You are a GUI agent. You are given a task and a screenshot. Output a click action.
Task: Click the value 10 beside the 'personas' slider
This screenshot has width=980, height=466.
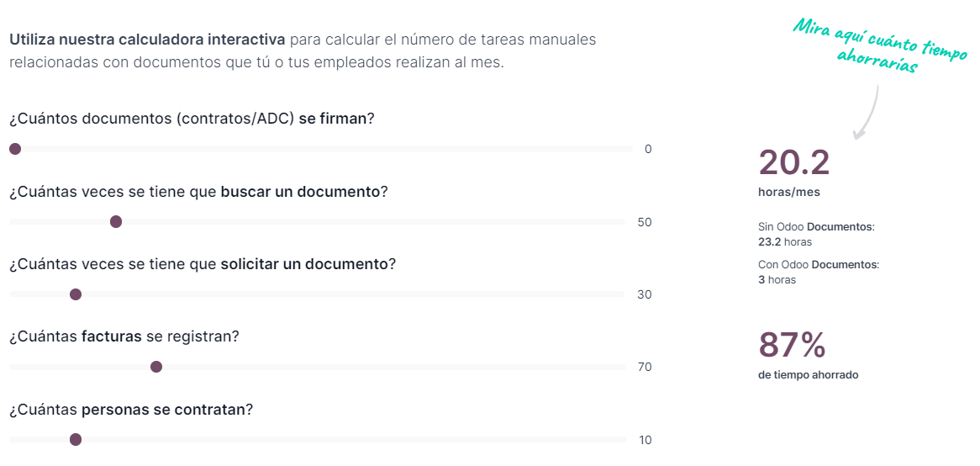pos(645,440)
